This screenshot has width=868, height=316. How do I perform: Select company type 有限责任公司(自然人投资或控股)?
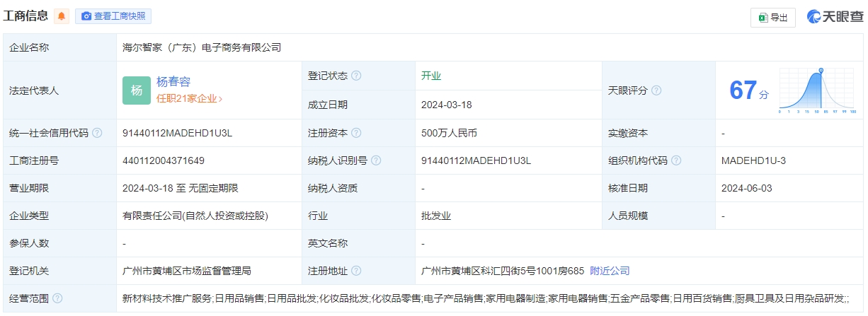click(x=195, y=216)
